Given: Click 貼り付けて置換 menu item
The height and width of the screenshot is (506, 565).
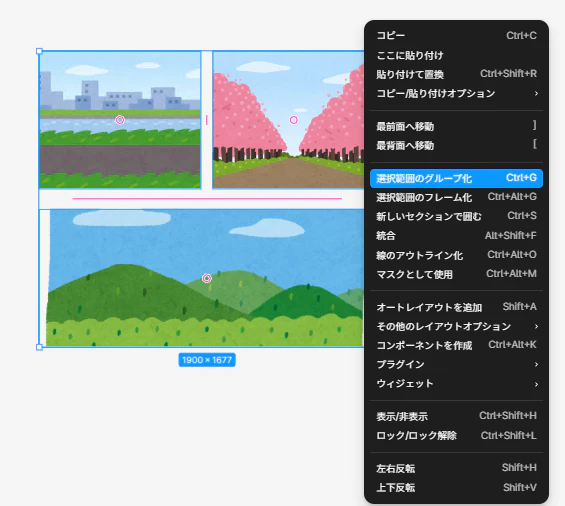Looking at the screenshot, I should coord(456,74).
